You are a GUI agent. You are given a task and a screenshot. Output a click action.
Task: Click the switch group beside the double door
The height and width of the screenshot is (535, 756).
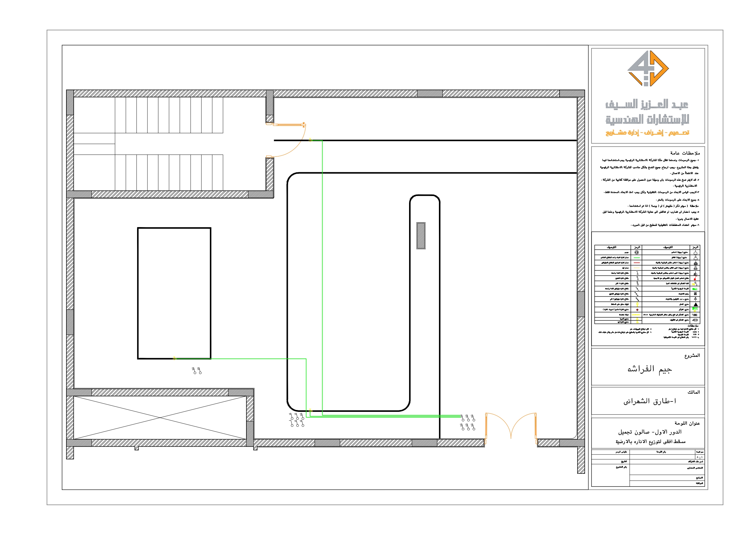coord(468,422)
